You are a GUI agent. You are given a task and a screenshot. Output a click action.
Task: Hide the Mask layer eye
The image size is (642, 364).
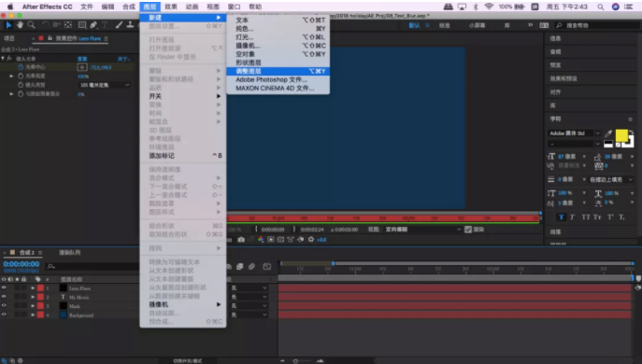point(4,306)
